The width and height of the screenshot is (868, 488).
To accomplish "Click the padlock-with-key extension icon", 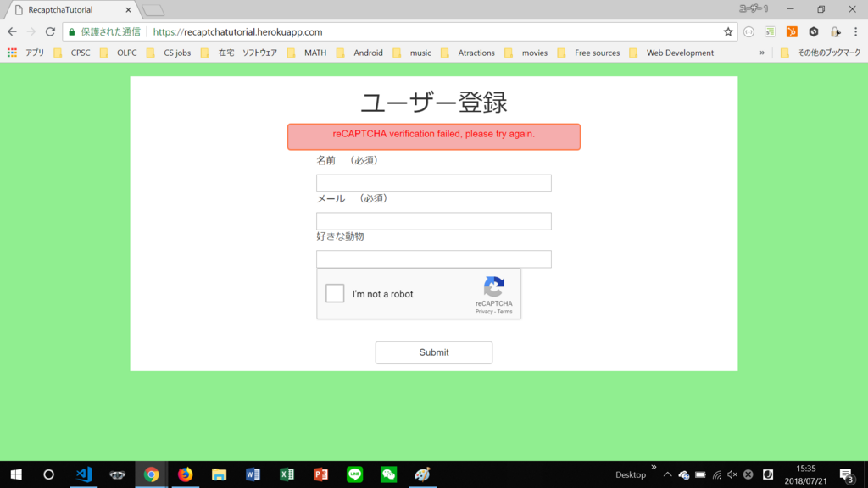I will click(836, 30).
